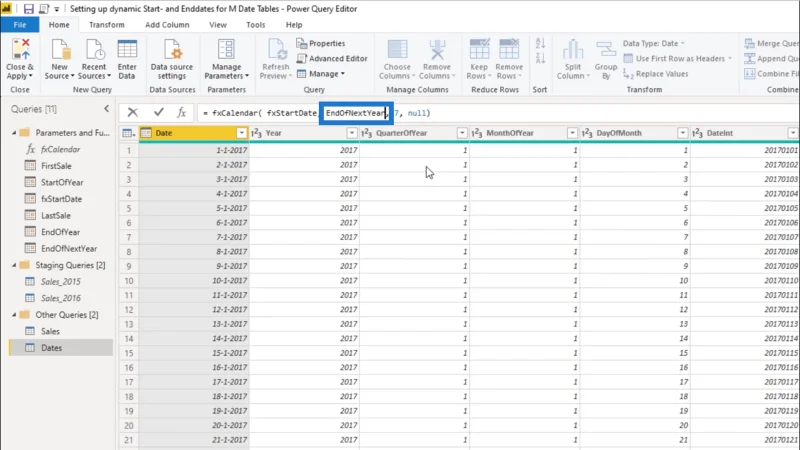Confirm the formula with the checkmark icon
The height and width of the screenshot is (450, 800).
(x=159, y=112)
